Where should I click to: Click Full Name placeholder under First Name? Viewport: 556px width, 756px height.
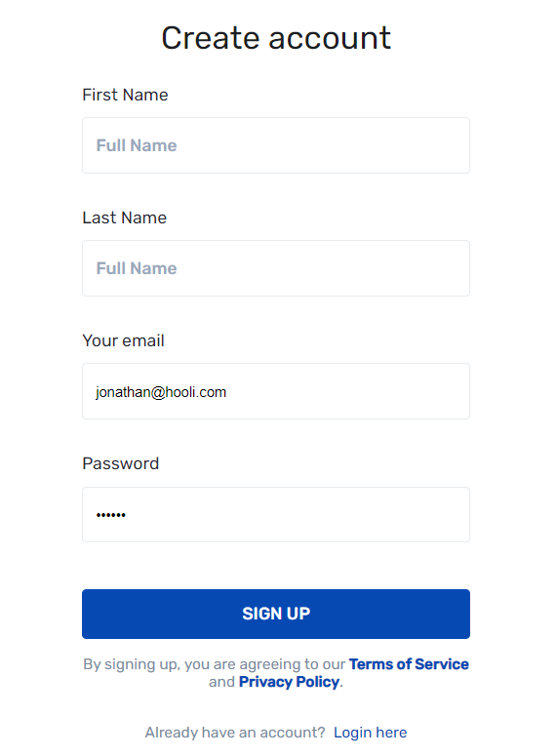coord(137,145)
